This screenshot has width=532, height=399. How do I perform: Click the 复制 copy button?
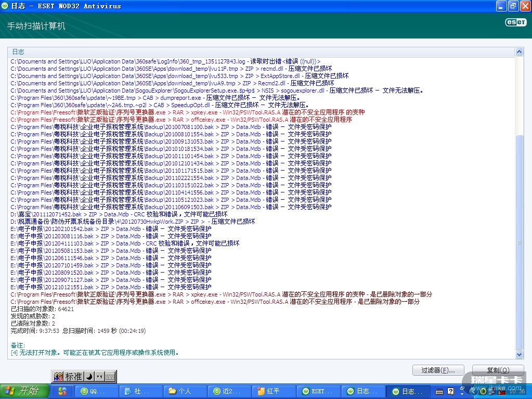(x=498, y=370)
